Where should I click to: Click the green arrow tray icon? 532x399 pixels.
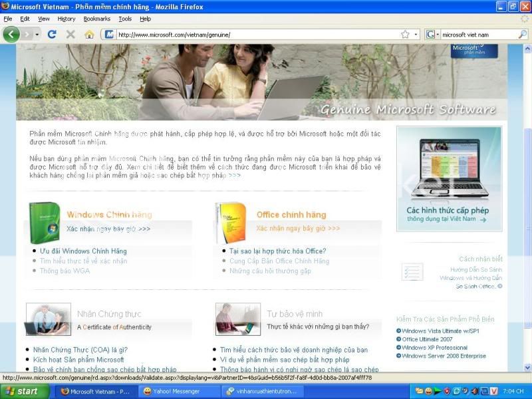(x=438, y=392)
